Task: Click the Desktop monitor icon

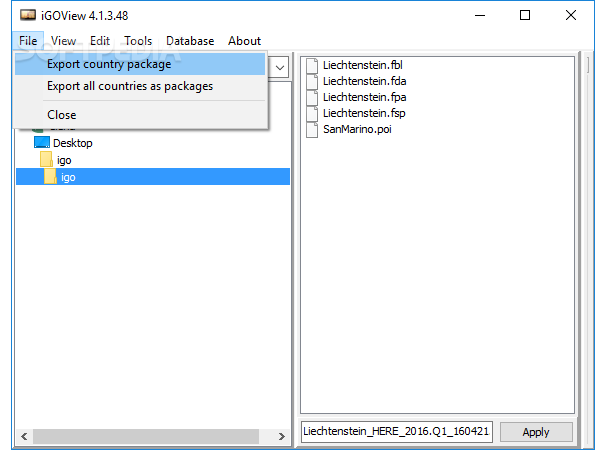Action: tap(42, 143)
